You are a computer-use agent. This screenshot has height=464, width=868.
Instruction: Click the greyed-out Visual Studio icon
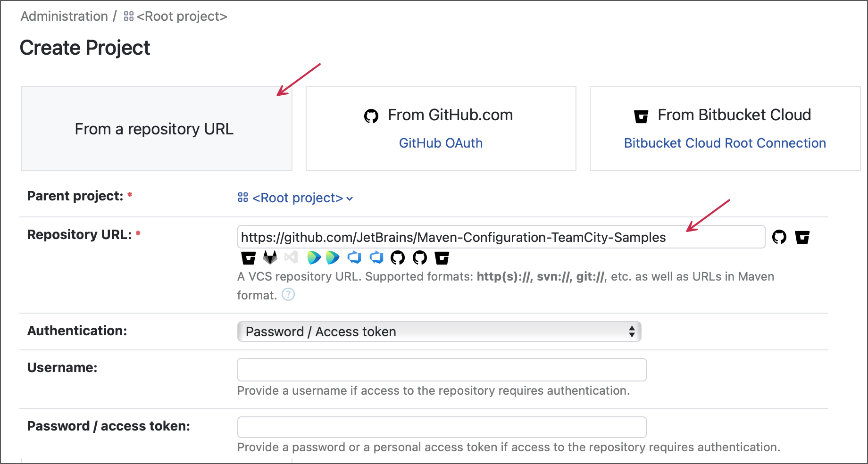point(291,257)
